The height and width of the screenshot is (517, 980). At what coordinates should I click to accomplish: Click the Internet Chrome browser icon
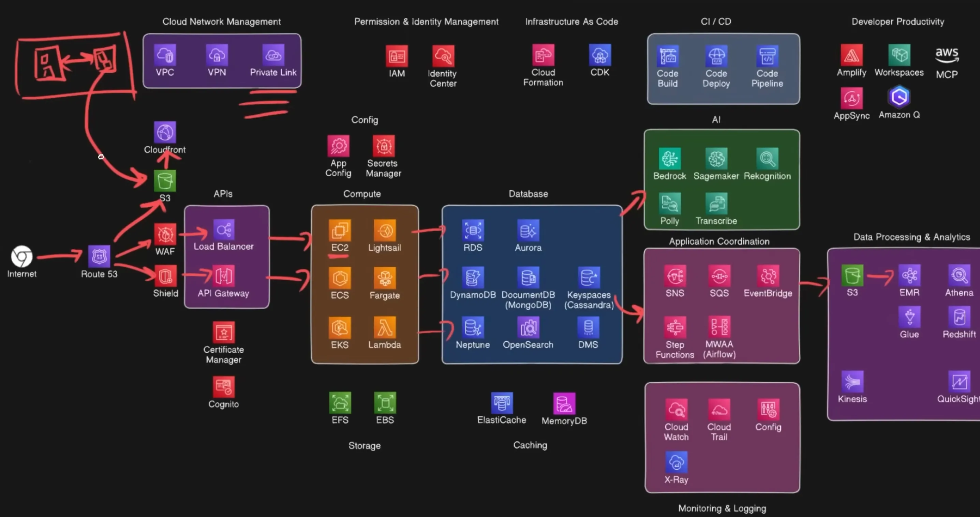coord(22,256)
